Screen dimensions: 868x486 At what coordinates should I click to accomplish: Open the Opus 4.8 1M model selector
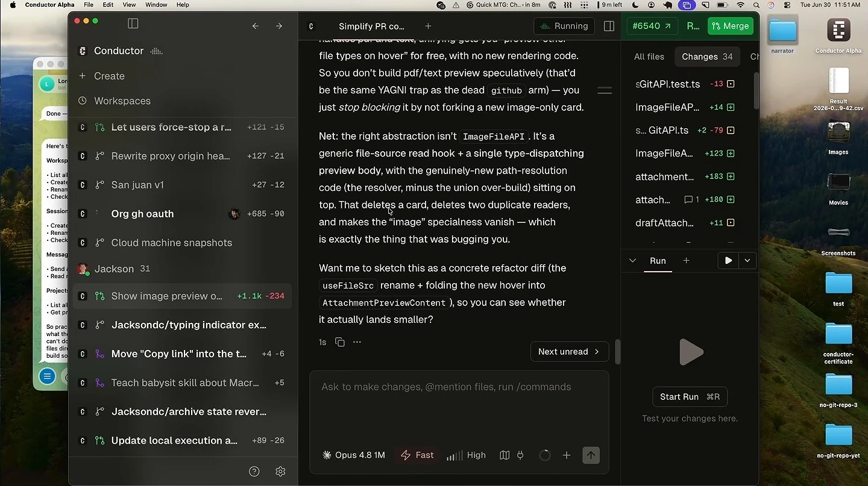coord(354,455)
